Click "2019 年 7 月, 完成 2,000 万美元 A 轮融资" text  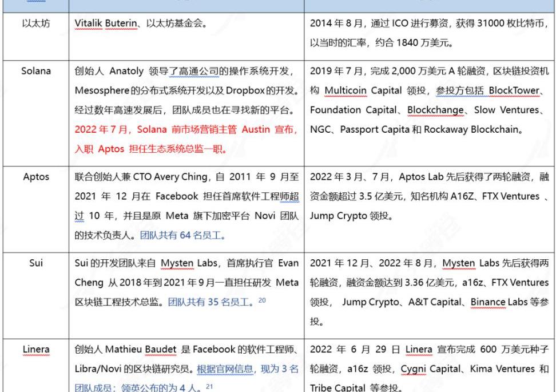tap(398, 71)
